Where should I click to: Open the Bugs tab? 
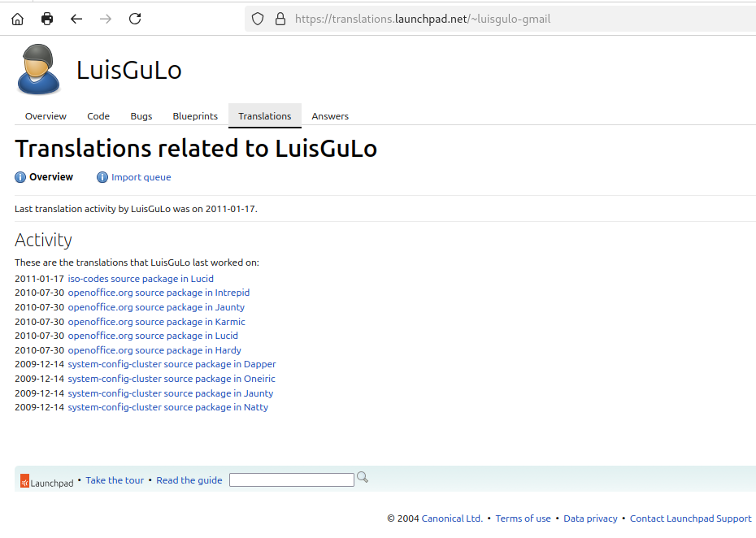pos(141,116)
